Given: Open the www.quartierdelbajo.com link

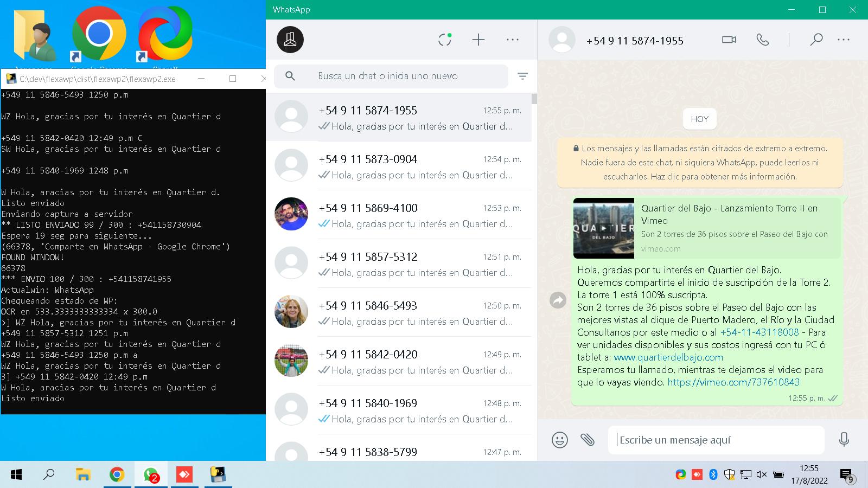Looking at the screenshot, I should click(668, 357).
